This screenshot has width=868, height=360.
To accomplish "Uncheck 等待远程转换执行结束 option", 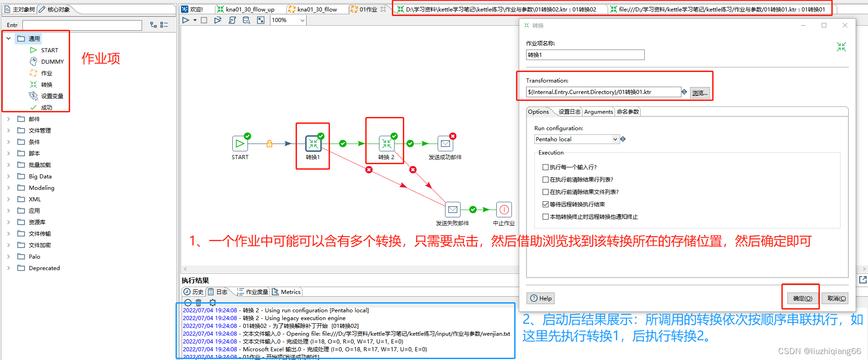I will pos(545,205).
